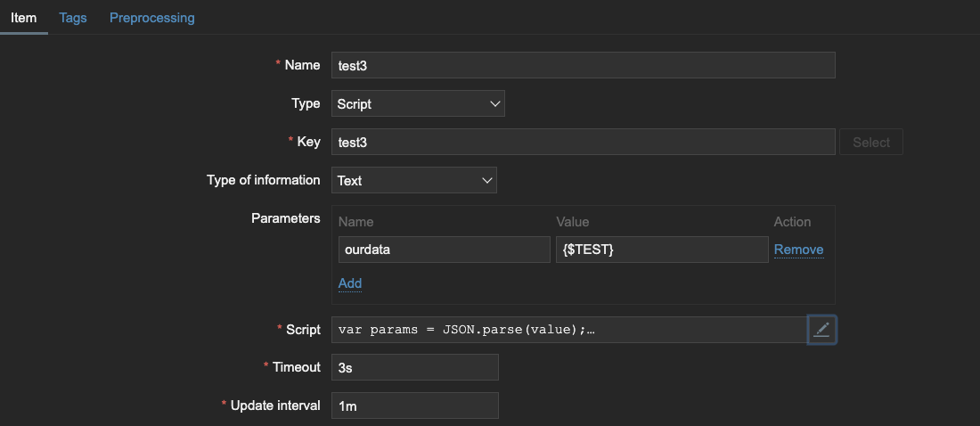Edit the {$TEST} parameter value field
This screenshot has width=980, height=426.
(x=662, y=249)
